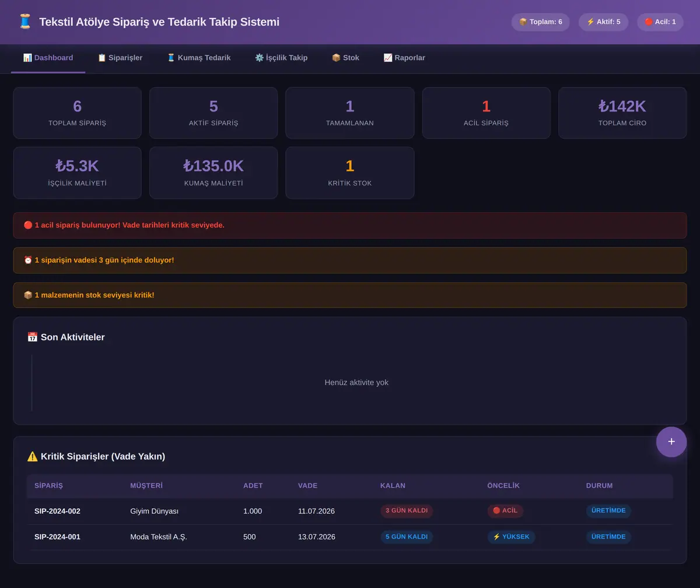Select the Toplam Sipariş stat card
This screenshot has width=700, height=588.
coord(77,113)
